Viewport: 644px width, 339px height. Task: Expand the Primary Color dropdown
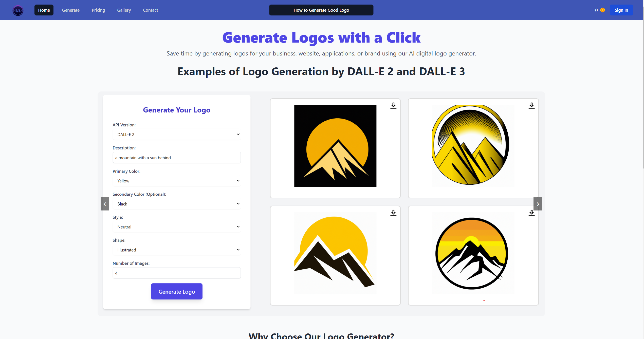pyautogui.click(x=177, y=181)
